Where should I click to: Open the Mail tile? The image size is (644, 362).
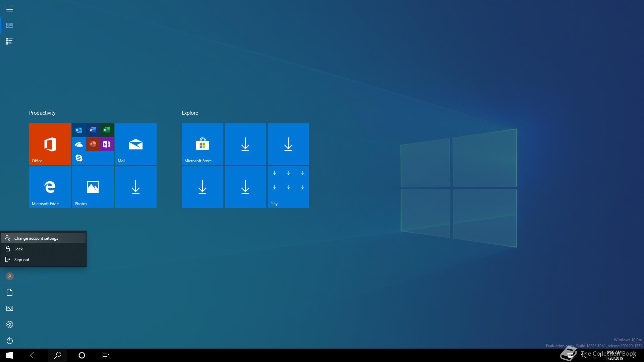point(136,144)
